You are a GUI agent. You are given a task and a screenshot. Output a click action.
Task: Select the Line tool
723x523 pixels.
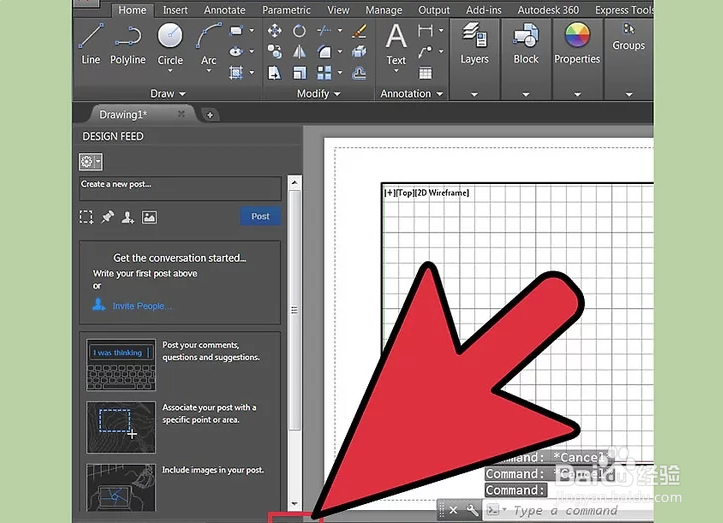pos(90,44)
